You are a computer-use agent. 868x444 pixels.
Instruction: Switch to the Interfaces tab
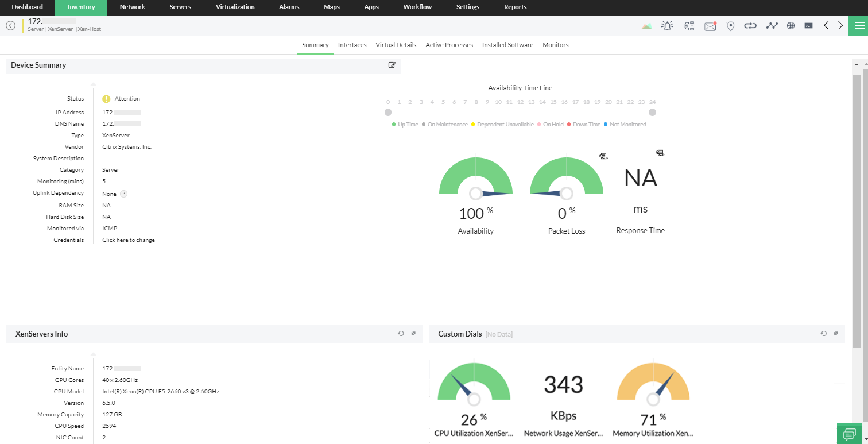click(352, 45)
